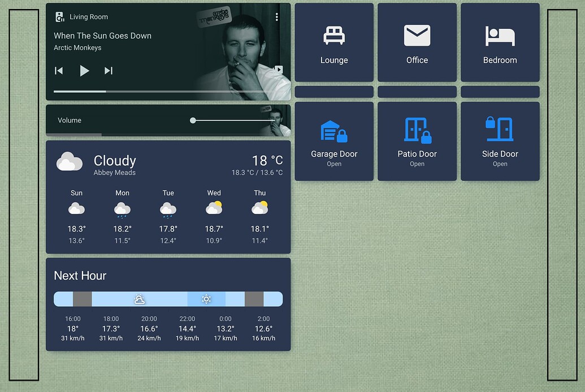This screenshot has width=585, height=392.
Task: Select Thursday's forecast column
Action: click(x=259, y=216)
